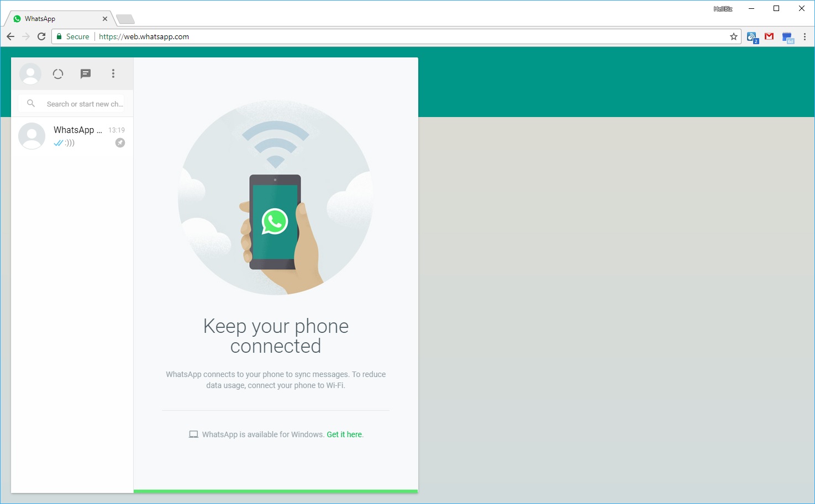Go back with browser back arrow
Screen dimensions: 815x504
pyautogui.click(x=10, y=36)
